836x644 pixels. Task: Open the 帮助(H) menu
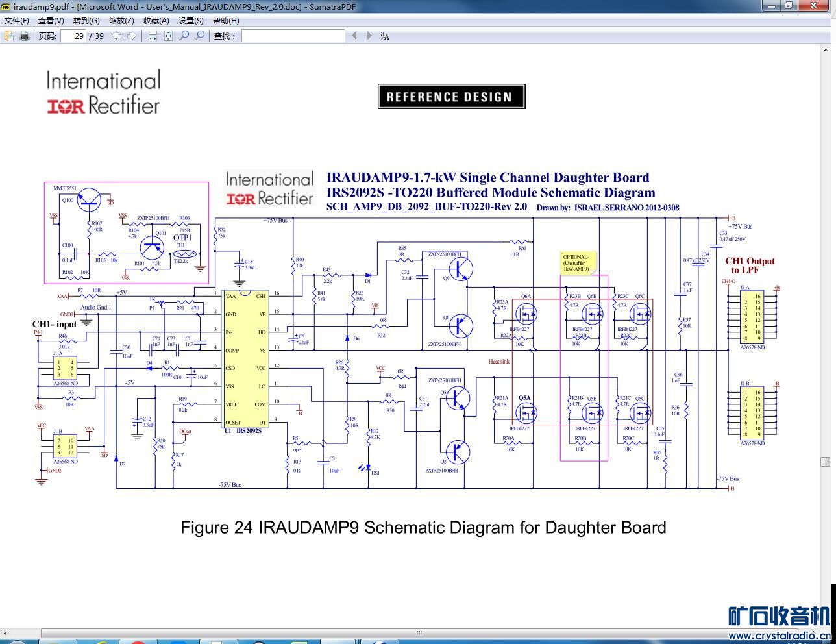pyautogui.click(x=226, y=20)
